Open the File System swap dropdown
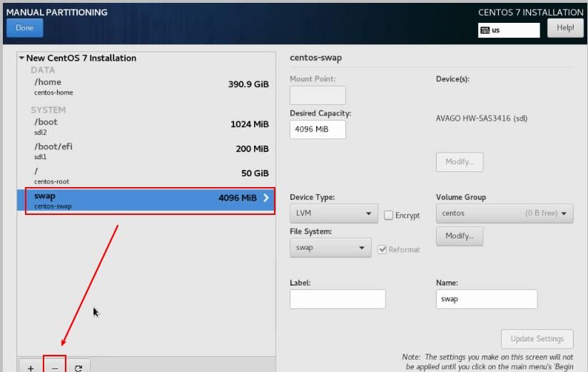Viewport: 588px width, 372px height. 330,248
